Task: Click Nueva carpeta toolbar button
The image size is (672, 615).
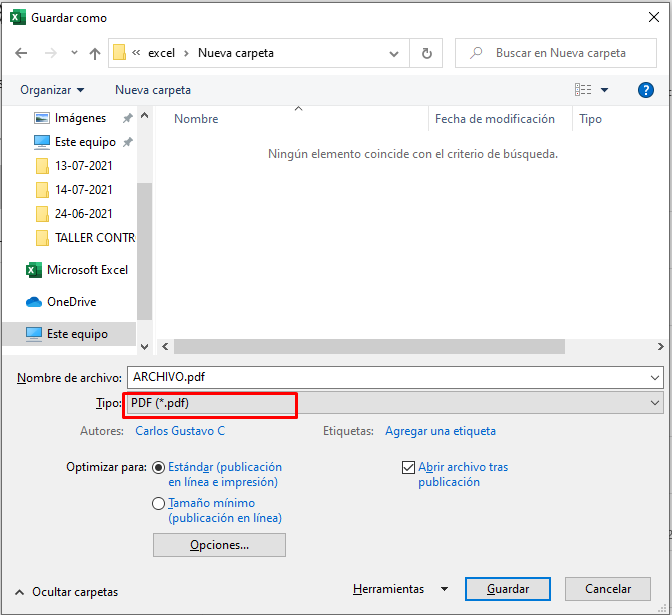Action: [153, 90]
